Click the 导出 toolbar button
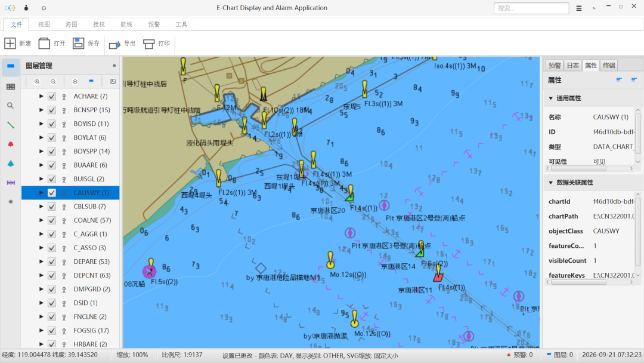The width and height of the screenshot is (644, 363). click(x=122, y=43)
